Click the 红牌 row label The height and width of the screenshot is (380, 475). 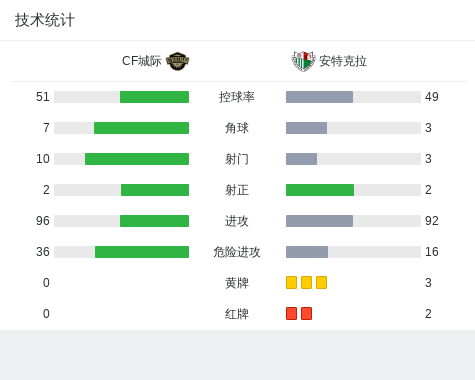pyautogui.click(x=237, y=314)
